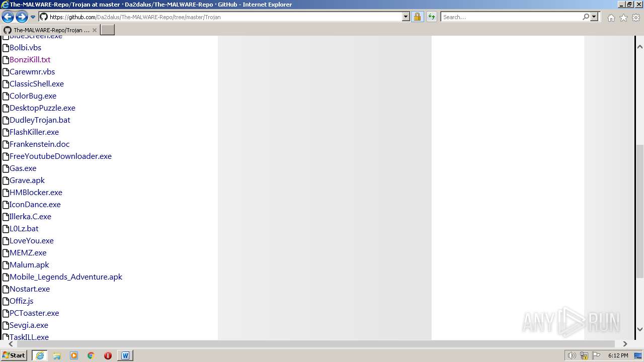
Task: Open Mobile_Legends_Adventure.apk file link
Action: coord(66,277)
